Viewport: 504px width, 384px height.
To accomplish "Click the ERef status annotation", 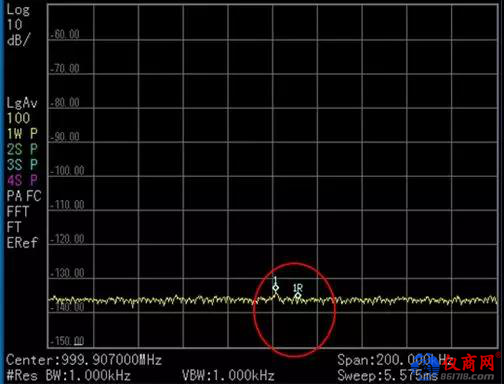I will [22, 243].
